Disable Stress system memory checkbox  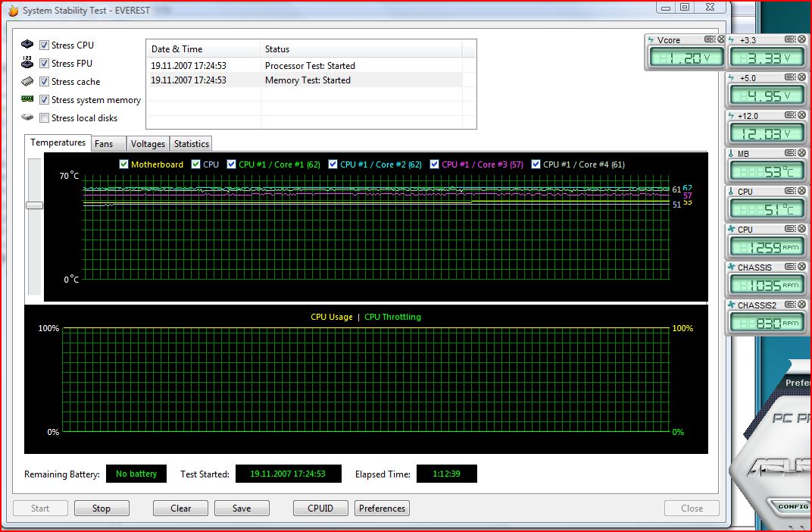click(44, 99)
